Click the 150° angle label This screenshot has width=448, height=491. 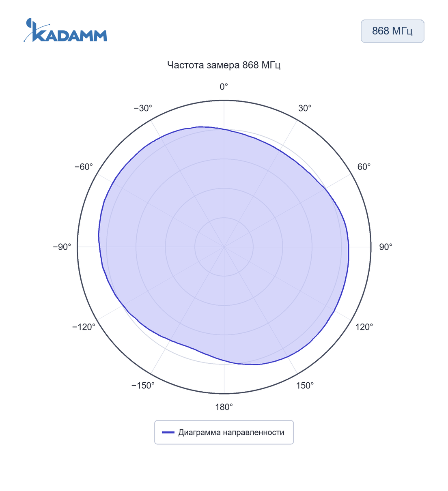(x=305, y=386)
